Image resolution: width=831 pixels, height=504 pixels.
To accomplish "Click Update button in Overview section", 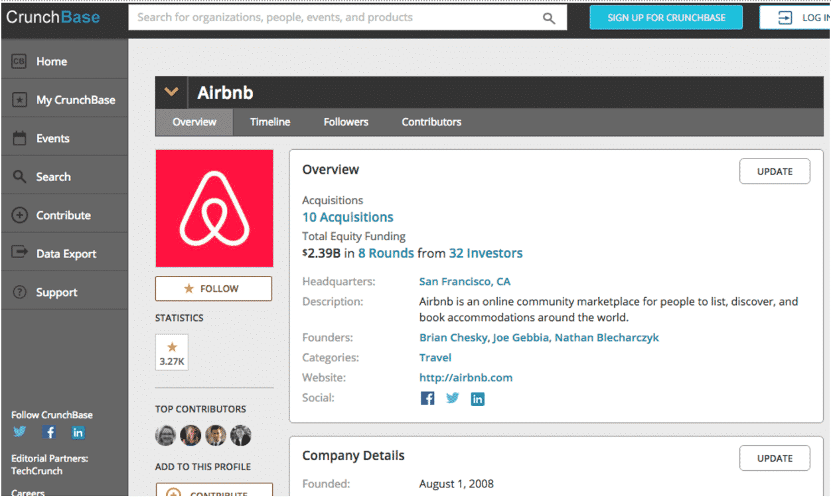I will click(775, 171).
